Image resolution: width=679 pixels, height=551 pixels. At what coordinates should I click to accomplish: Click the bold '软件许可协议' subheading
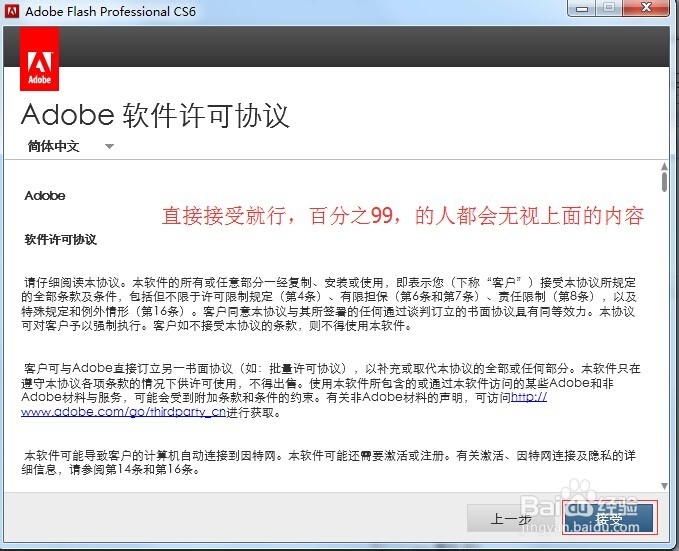click(x=60, y=240)
